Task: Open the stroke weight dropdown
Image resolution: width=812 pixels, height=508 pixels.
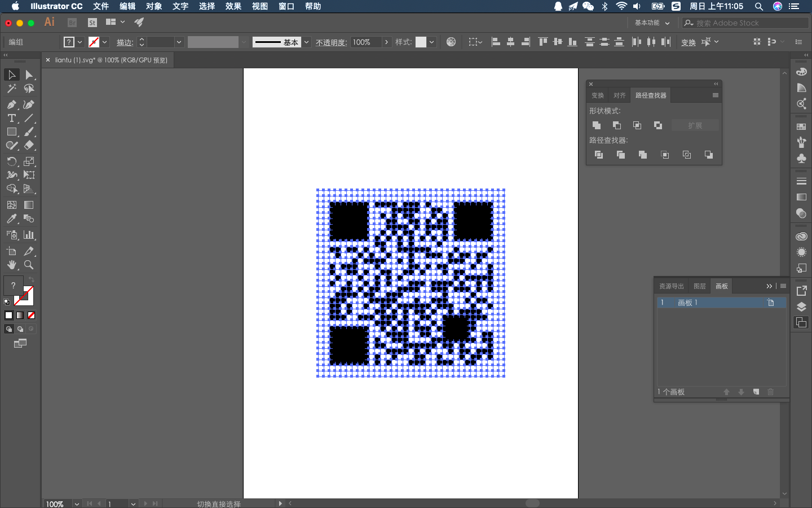Action: coord(179,42)
